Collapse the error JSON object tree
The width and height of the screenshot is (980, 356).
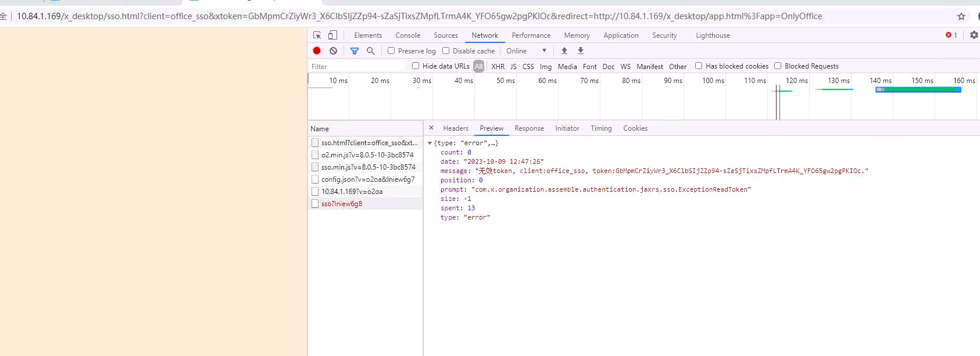tap(430, 143)
